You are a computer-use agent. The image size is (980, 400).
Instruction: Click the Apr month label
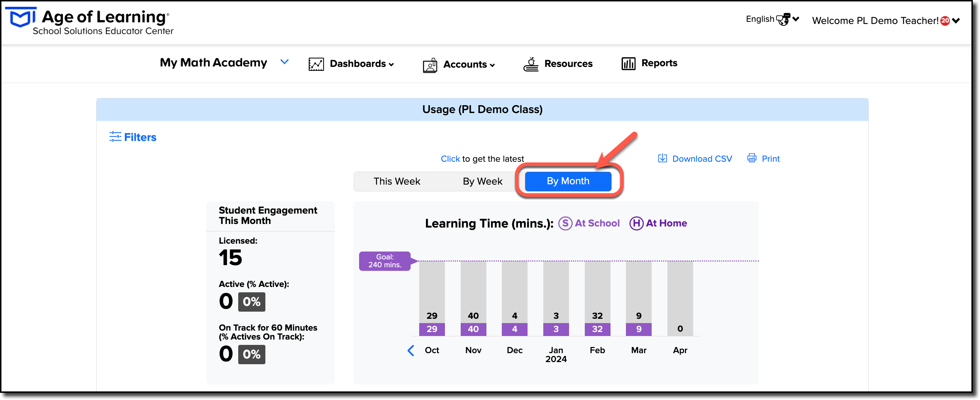pyautogui.click(x=680, y=350)
